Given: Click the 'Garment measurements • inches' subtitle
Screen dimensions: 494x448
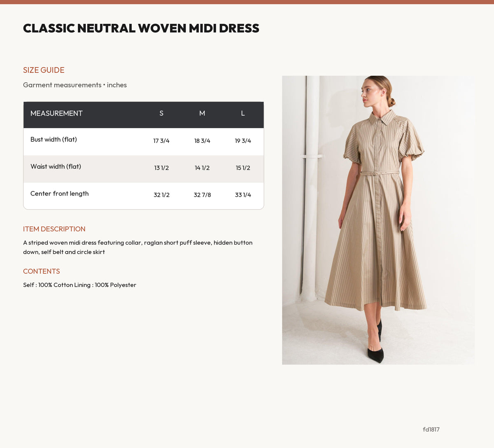Looking at the screenshot, I should pos(75,85).
